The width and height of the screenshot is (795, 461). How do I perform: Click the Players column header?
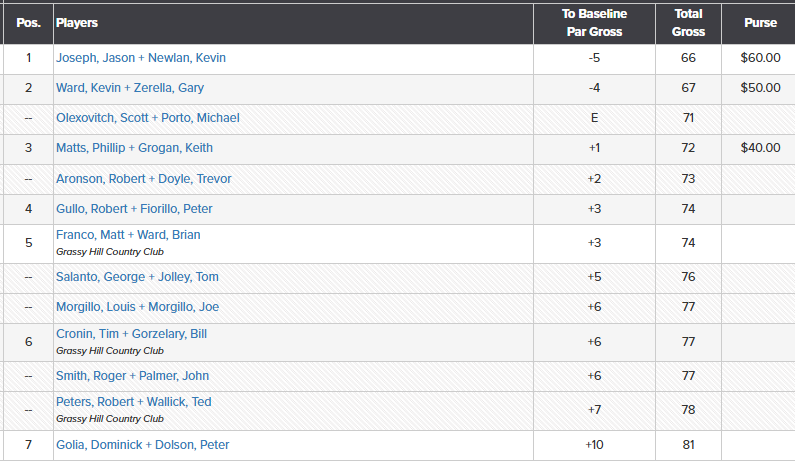pos(77,23)
